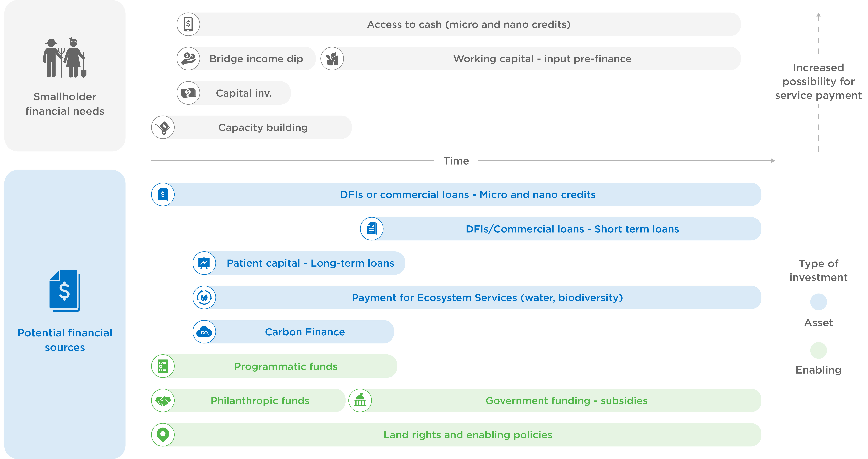Click the hand-with-coins icon beside Bridge income dip
This screenshot has width=868, height=459.
tap(188, 59)
